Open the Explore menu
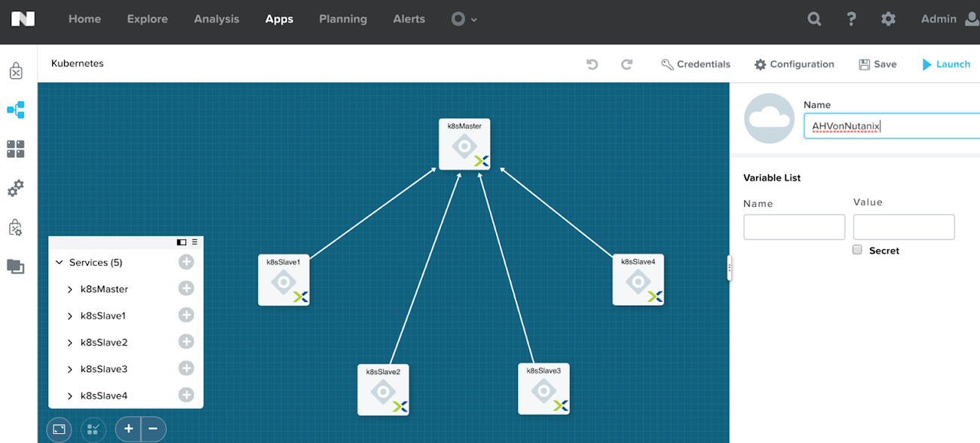Image resolution: width=980 pixels, height=443 pixels. (x=148, y=19)
